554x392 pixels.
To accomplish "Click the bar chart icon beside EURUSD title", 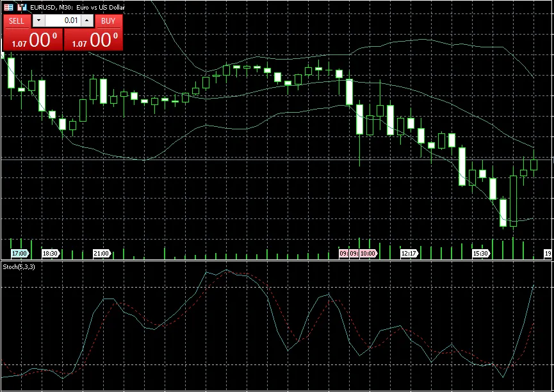I will (x=22, y=7).
